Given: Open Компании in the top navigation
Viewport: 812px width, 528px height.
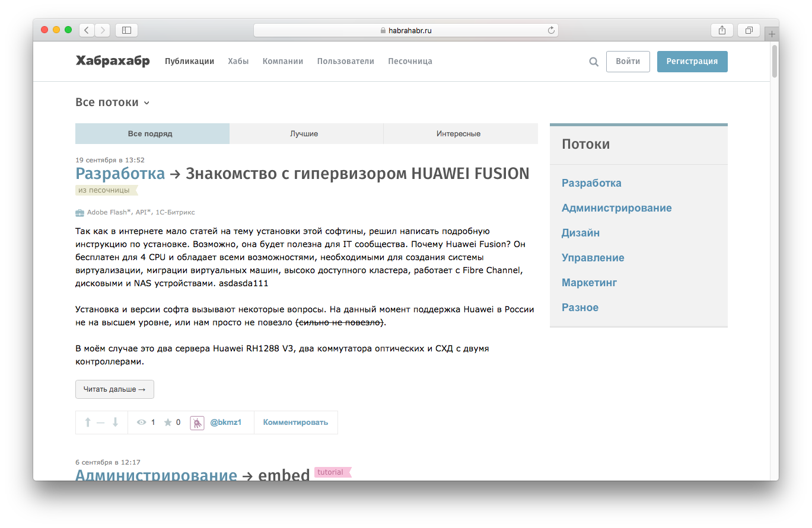Looking at the screenshot, I should coord(283,61).
